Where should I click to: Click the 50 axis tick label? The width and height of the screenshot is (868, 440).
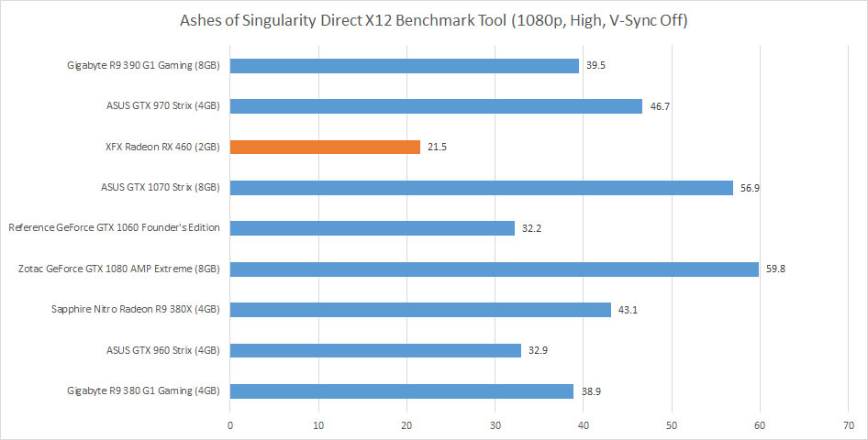tap(672, 425)
